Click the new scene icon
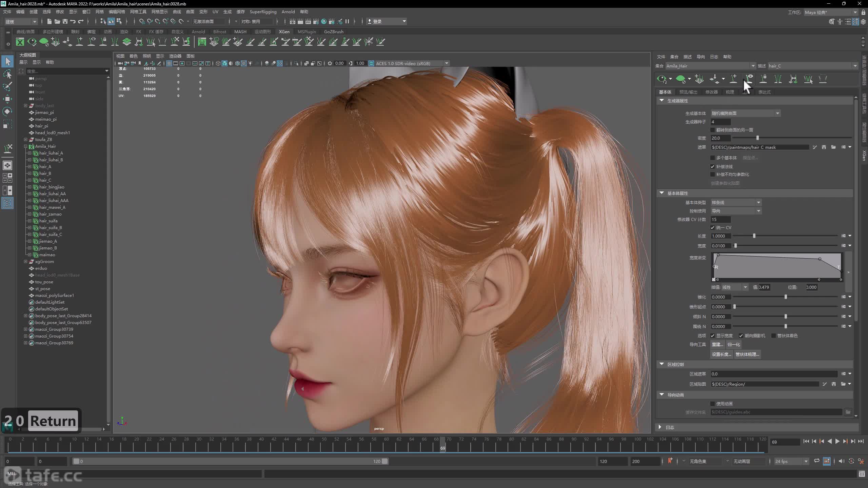 pos(49,21)
